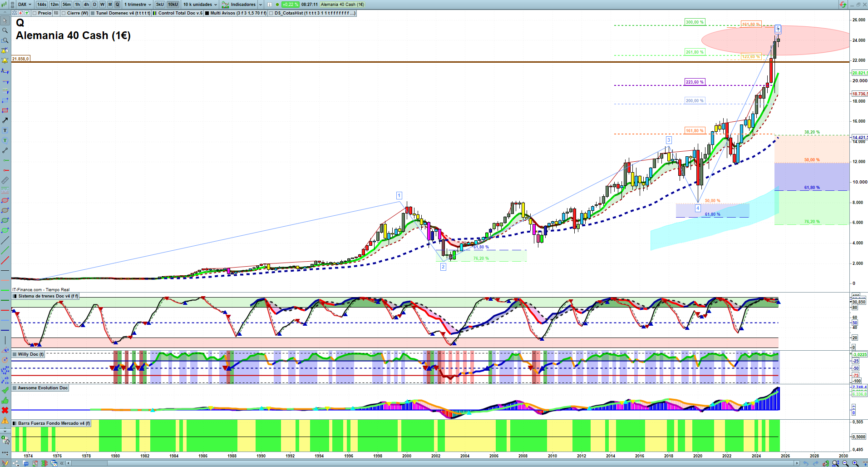This screenshot has width=868, height=467.
Task: Click the yellow alert bell tool
Action: (x=5, y=60)
